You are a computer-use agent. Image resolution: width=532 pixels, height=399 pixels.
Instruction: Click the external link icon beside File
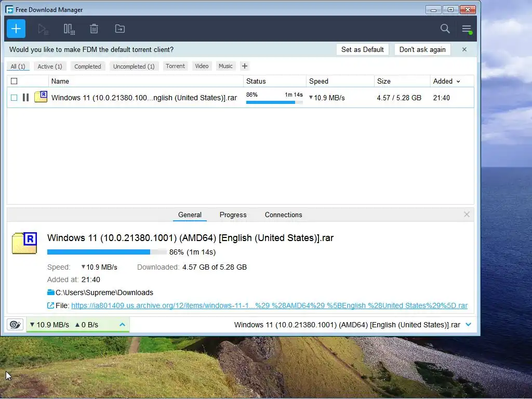tap(50, 305)
